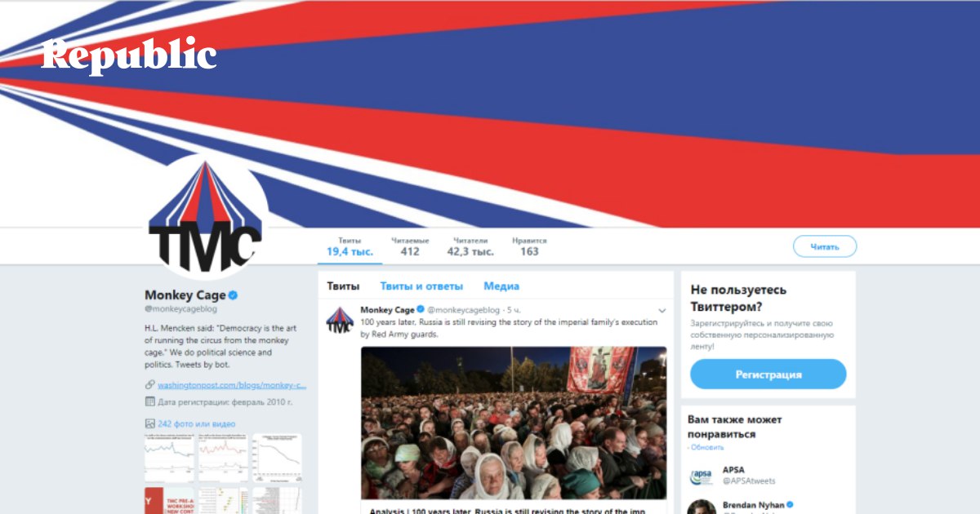Screen dimensions: 980x514
Task: Open the crowd photo in the tweet
Action: click(x=514, y=423)
